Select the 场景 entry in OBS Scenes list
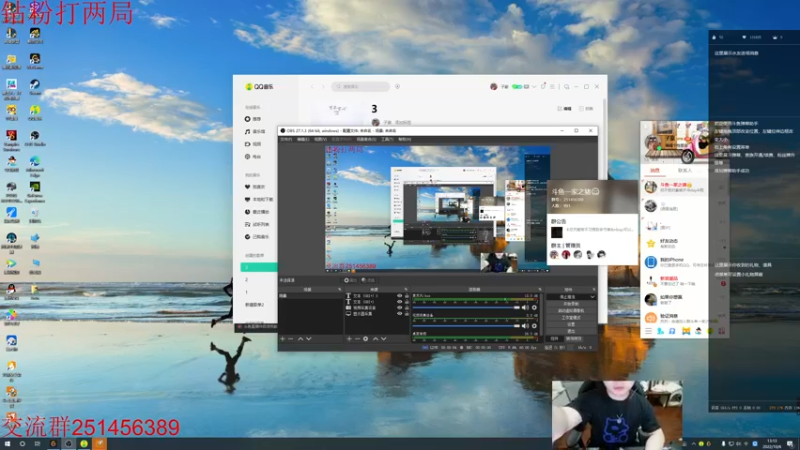This screenshot has height=450, width=800. 310,295
